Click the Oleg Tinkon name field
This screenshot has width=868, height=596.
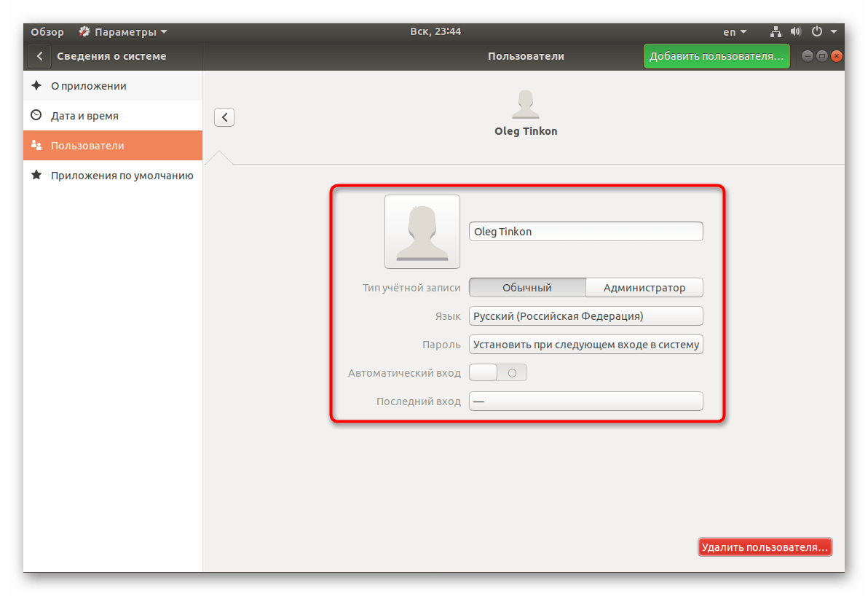(x=585, y=232)
